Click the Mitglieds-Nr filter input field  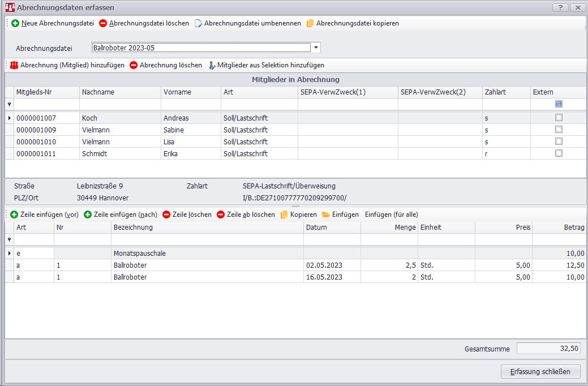point(46,104)
